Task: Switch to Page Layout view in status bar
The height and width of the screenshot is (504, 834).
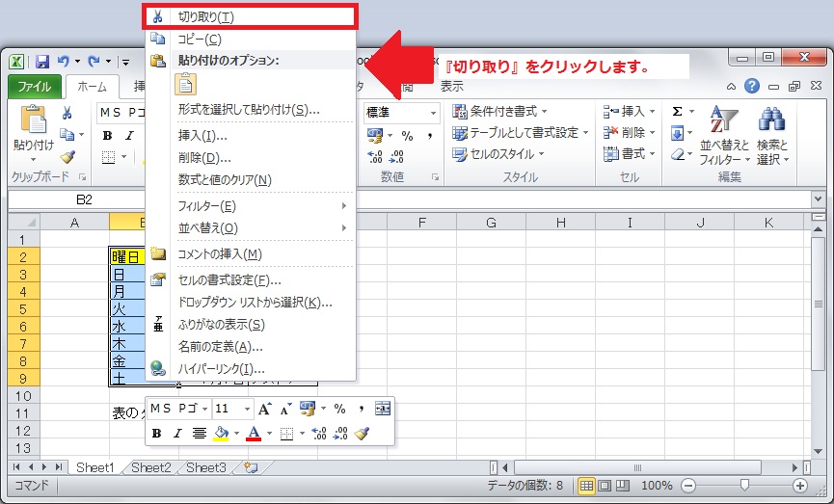Action: click(x=605, y=486)
